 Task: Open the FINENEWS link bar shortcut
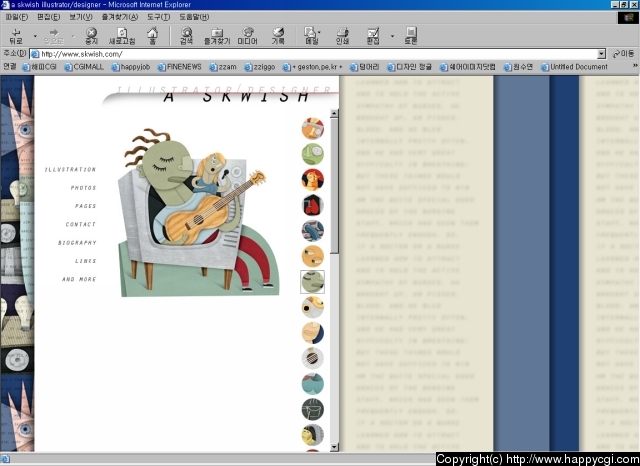pos(180,67)
